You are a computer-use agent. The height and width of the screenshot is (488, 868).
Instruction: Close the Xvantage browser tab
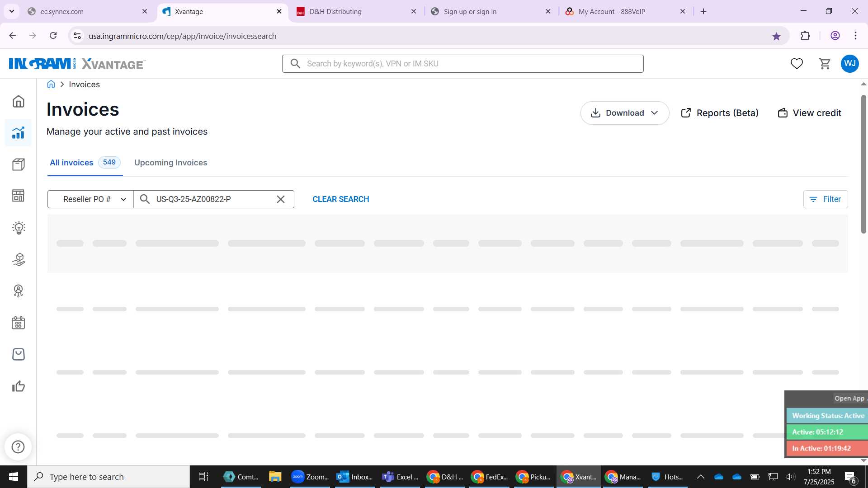point(279,11)
